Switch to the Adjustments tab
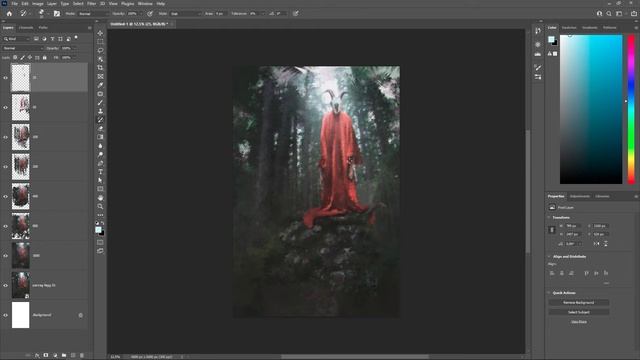Image resolution: width=640 pixels, height=360 pixels. [x=580, y=196]
